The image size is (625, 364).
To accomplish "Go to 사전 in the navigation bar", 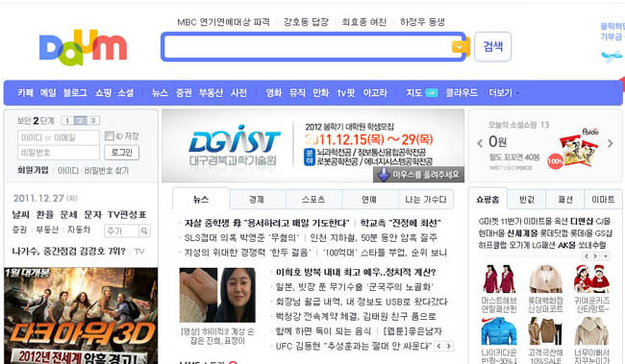I will coord(238,93).
